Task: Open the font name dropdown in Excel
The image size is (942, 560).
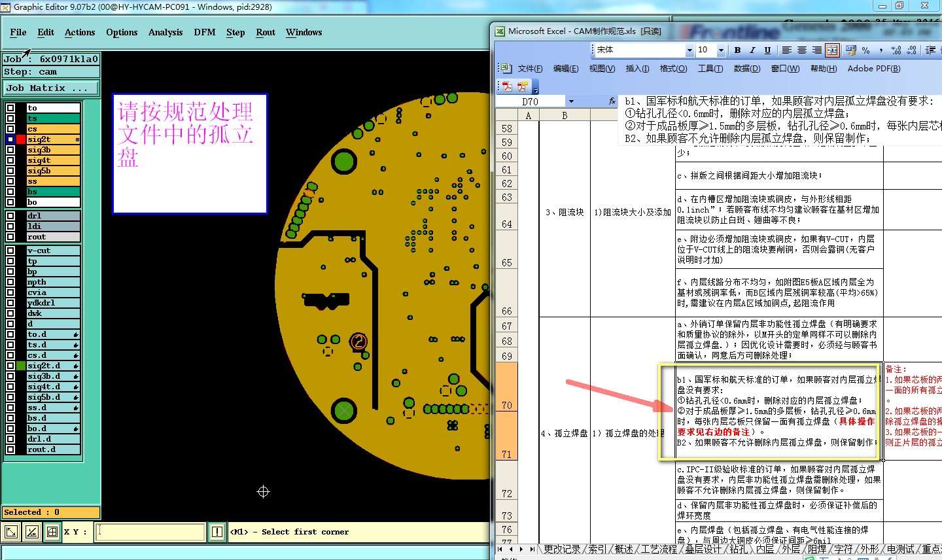Action: click(x=689, y=50)
